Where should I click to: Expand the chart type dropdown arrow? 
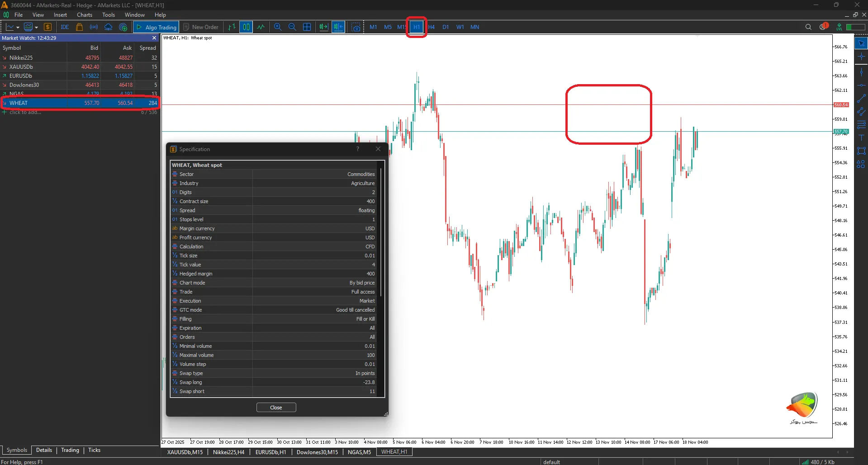click(18, 28)
